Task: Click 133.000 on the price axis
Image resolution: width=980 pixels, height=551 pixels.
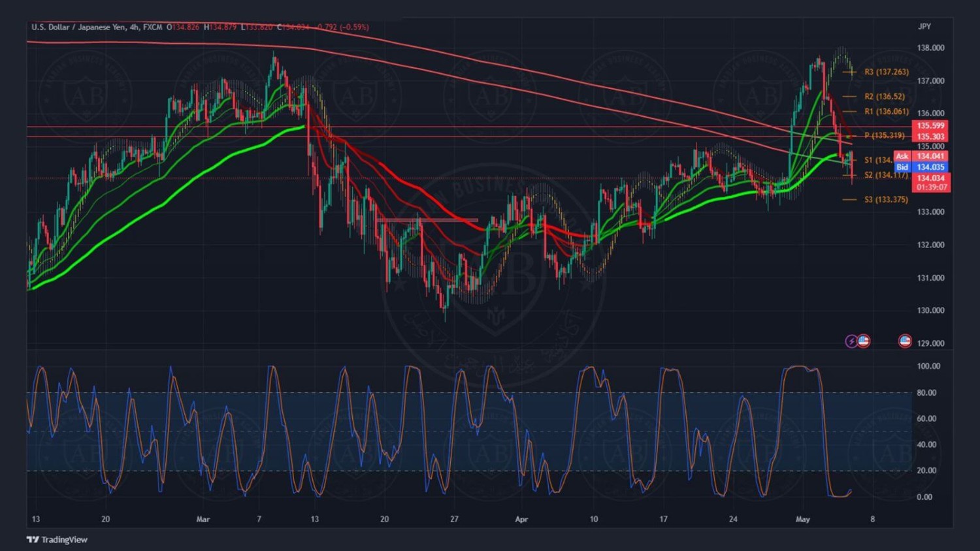Action: [930, 212]
